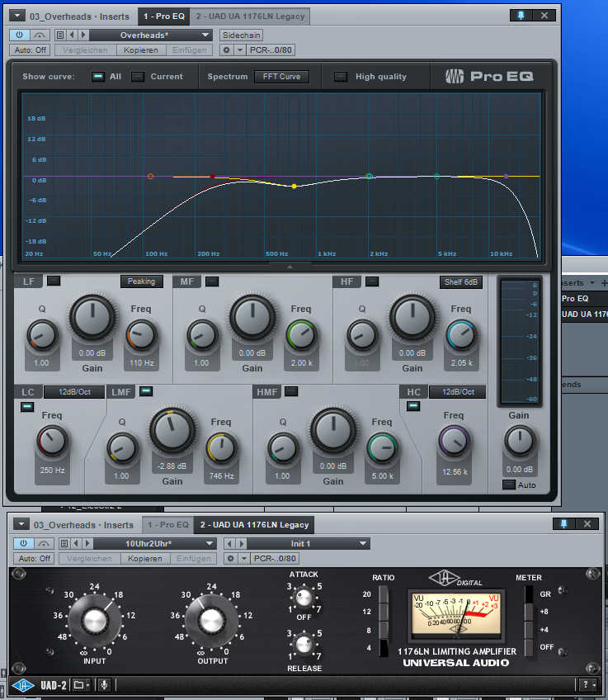This screenshot has width=608, height=700.
Task: Enable Show curve All toggle
Action: click(x=98, y=76)
